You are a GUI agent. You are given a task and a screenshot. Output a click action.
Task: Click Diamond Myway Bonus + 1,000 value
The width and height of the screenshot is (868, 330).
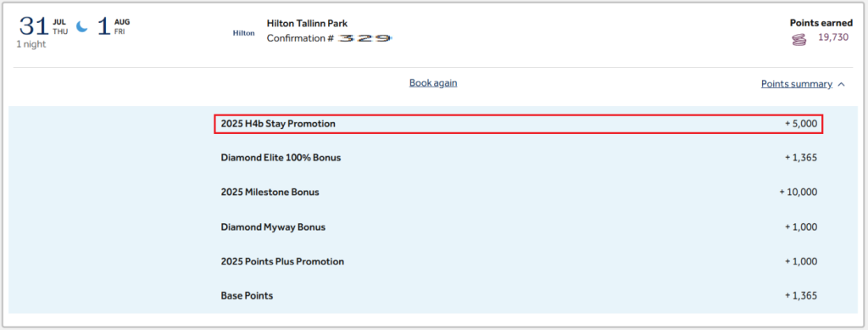pyautogui.click(x=801, y=227)
